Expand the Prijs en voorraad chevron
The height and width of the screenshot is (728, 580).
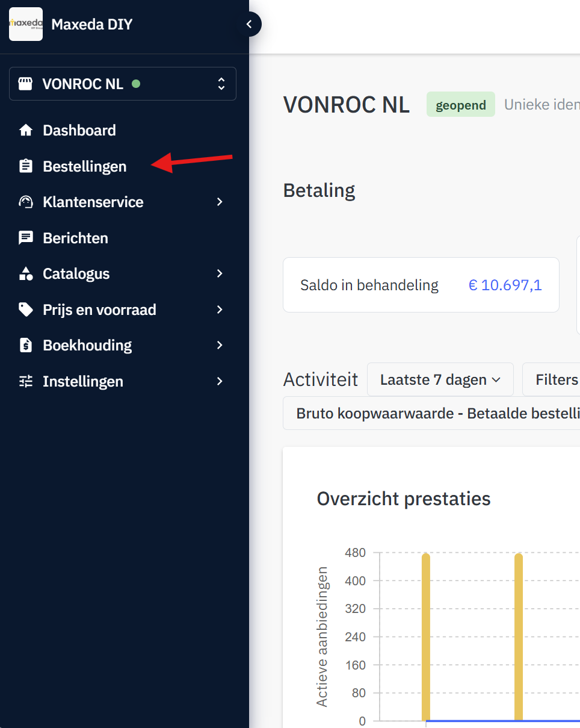point(220,310)
